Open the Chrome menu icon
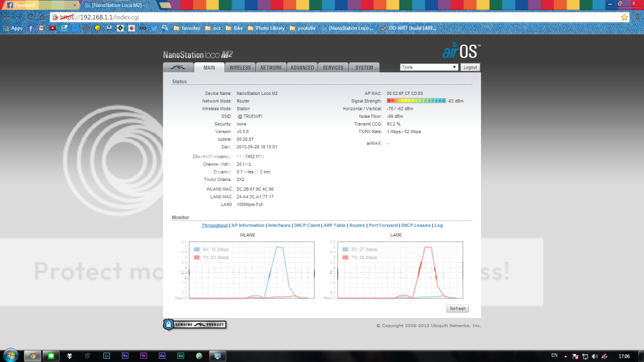The width and height of the screenshot is (644, 362). pos(638,17)
